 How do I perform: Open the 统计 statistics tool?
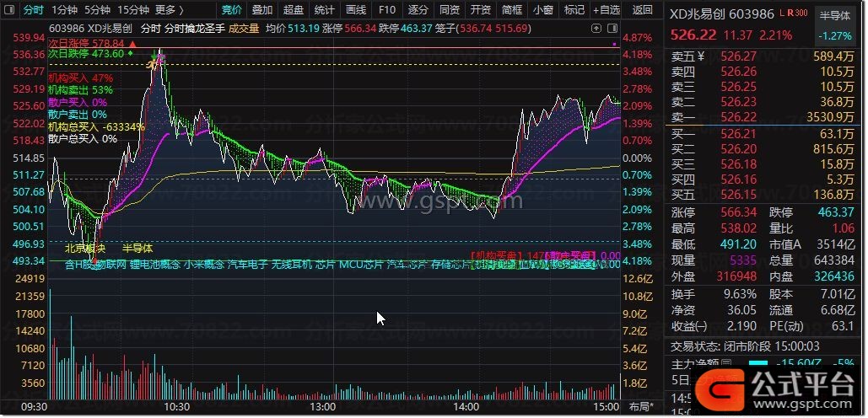pos(325,9)
